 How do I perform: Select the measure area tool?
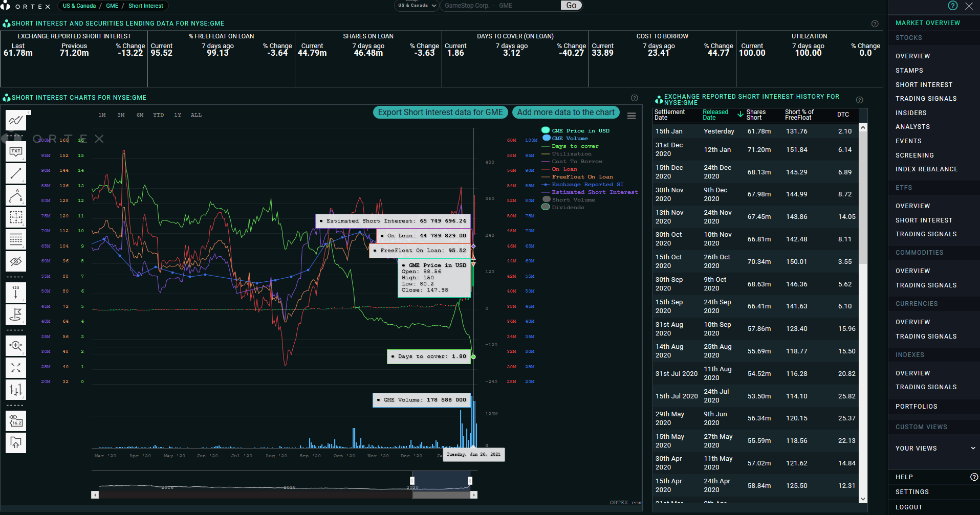(16, 217)
